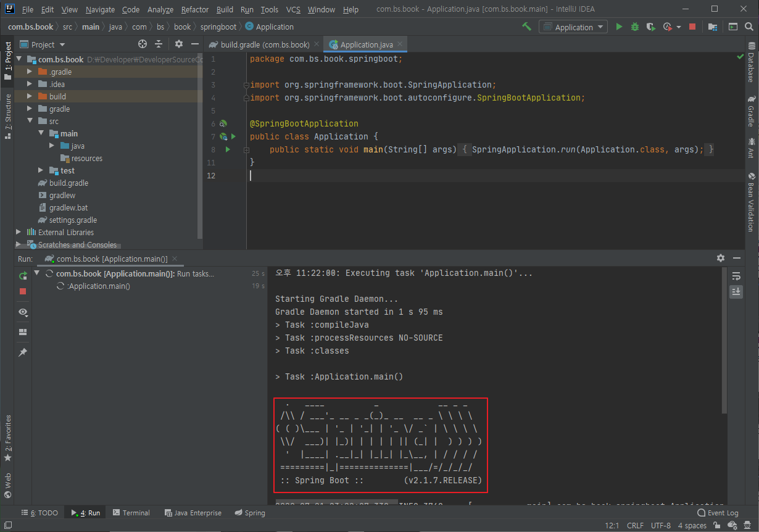Open the Project view selector dropdown
This screenshot has height=532, width=759.
pyautogui.click(x=43, y=44)
